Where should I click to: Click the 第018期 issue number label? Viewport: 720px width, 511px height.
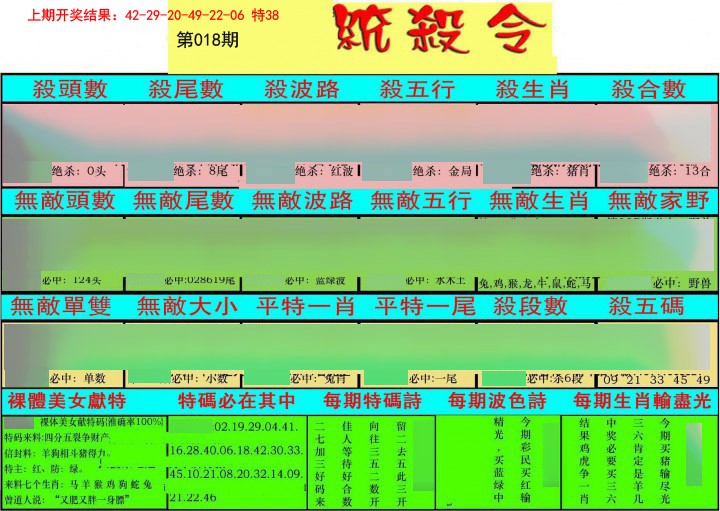click(x=207, y=41)
